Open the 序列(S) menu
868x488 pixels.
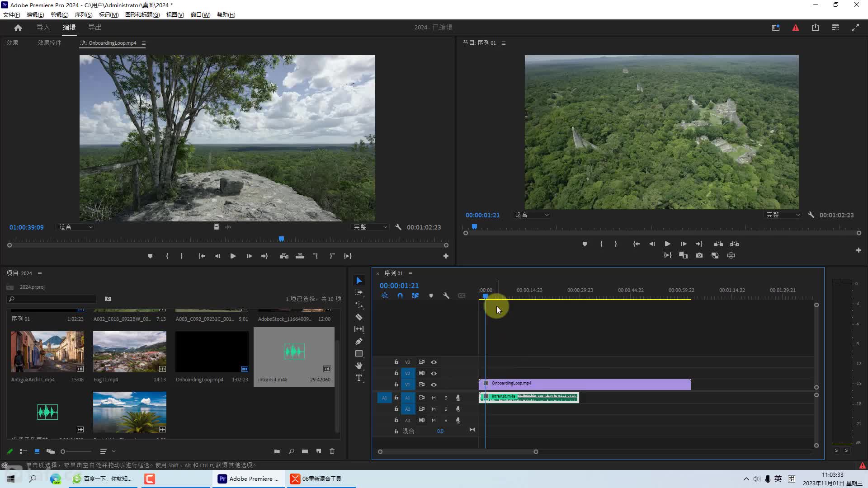pyautogui.click(x=84, y=15)
